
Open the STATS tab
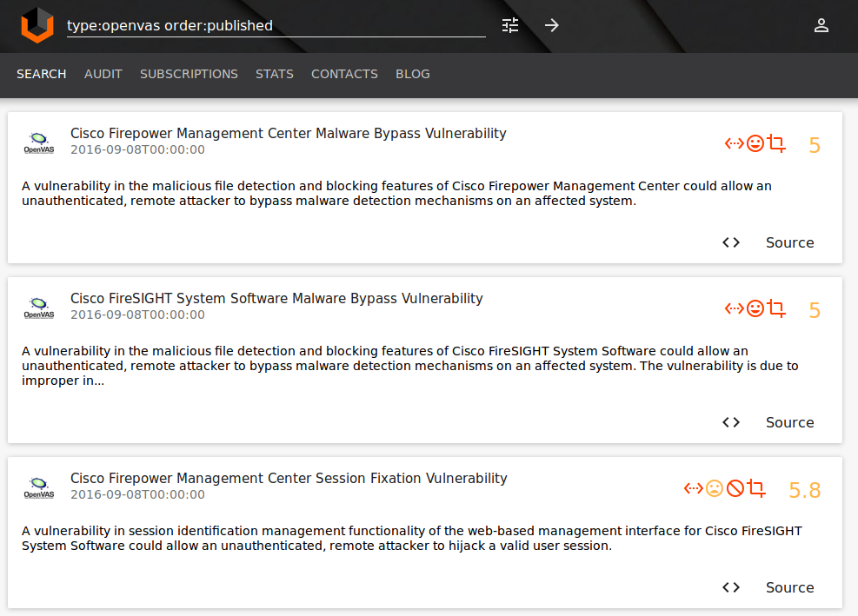coord(274,74)
